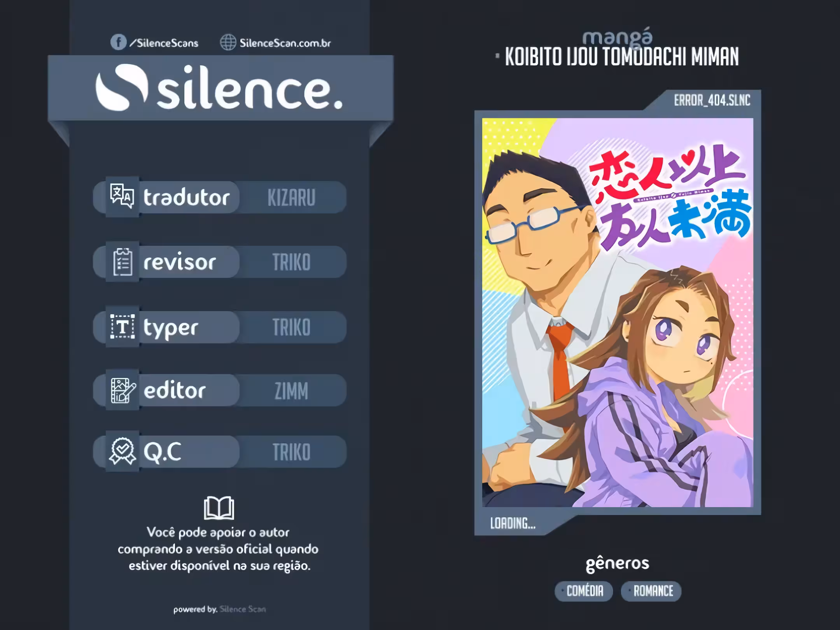Click the 'powered by. Silence Scan' credit
The image size is (840, 630).
tap(220, 609)
